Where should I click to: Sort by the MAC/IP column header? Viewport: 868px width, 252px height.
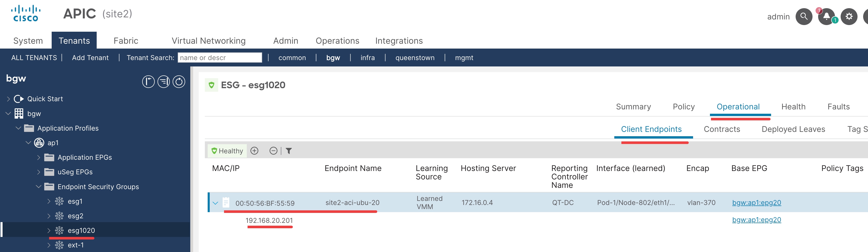pyautogui.click(x=226, y=168)
